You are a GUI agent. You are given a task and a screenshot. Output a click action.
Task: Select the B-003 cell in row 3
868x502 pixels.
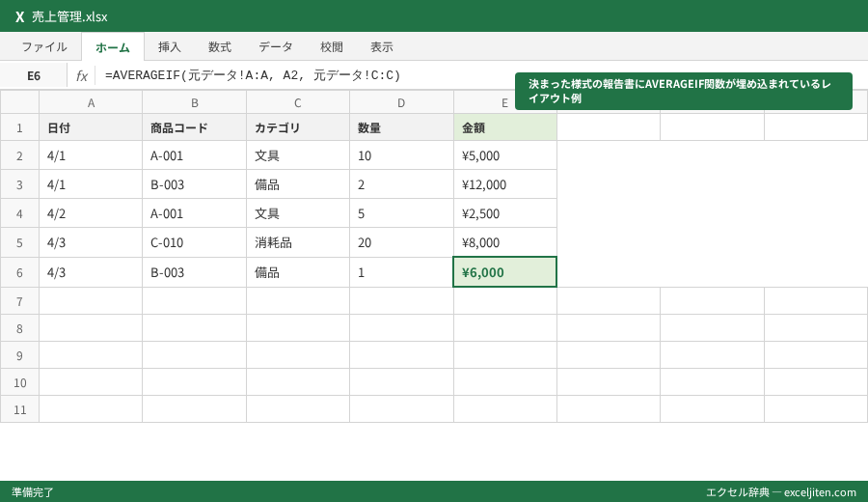[194, 184]
